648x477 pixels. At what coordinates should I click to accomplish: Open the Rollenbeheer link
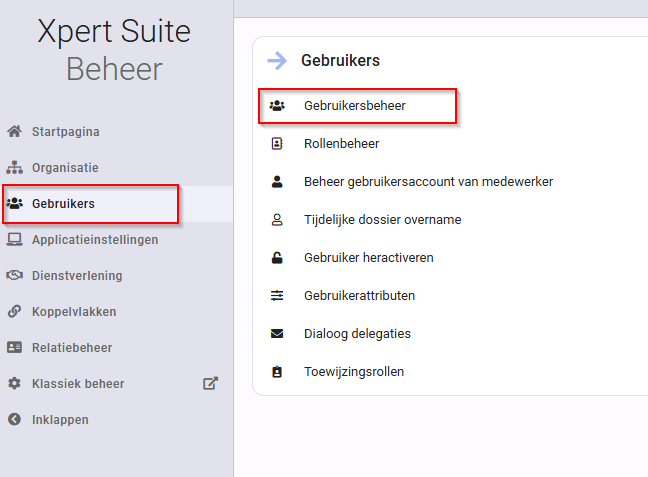(x=341, y=143)
